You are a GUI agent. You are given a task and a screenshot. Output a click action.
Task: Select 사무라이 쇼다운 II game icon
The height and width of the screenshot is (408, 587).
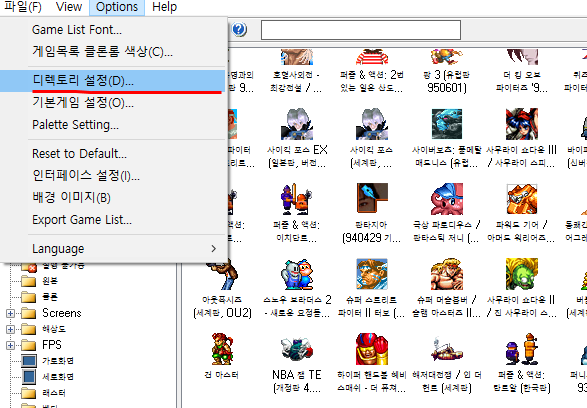521,274
